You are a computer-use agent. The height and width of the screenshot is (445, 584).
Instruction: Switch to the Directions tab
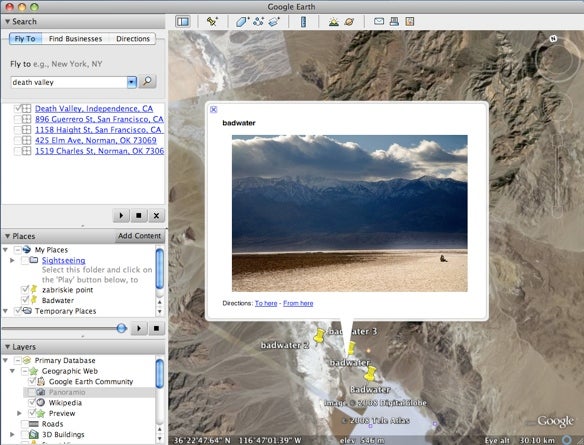[x=133, y=38]
